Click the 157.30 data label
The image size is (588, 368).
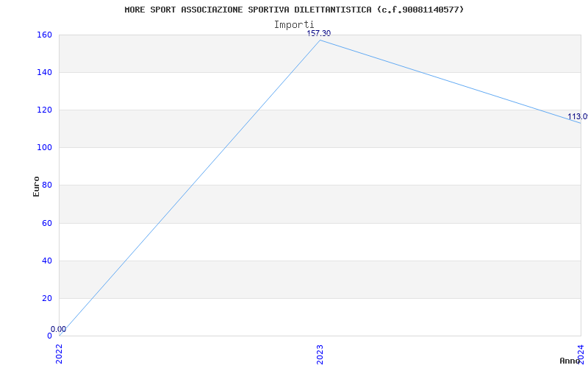319,33
